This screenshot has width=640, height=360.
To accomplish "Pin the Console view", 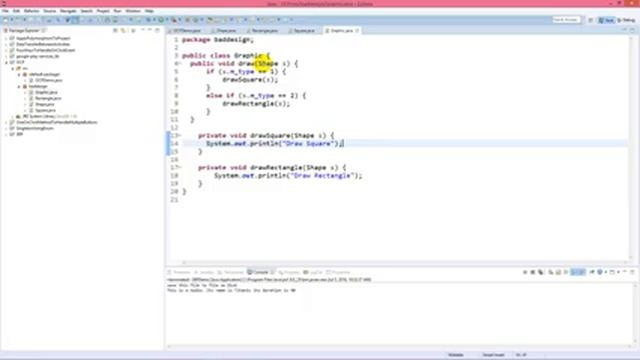I will coord(592,272).
